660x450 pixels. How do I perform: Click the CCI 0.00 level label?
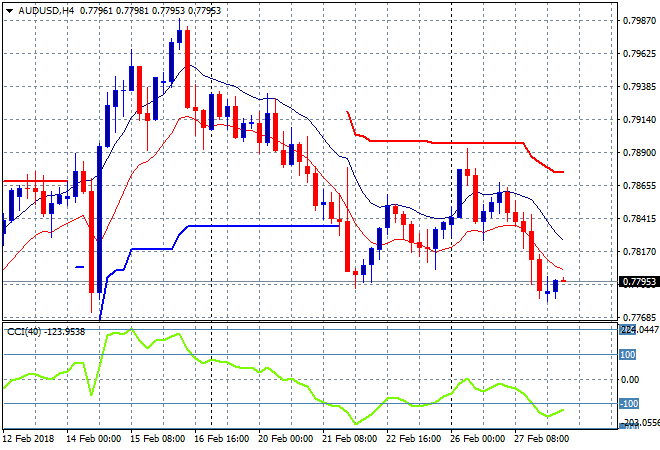(630, 380)
